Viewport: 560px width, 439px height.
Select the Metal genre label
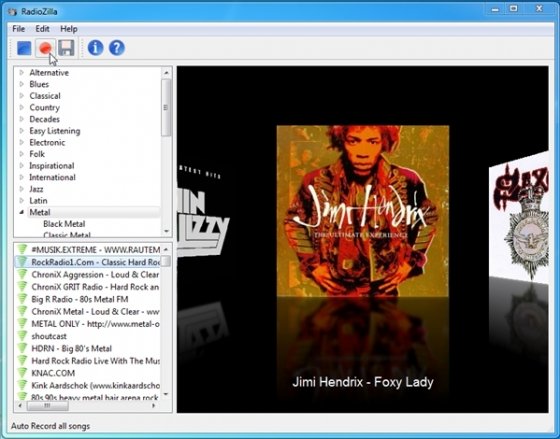point(40,212)
